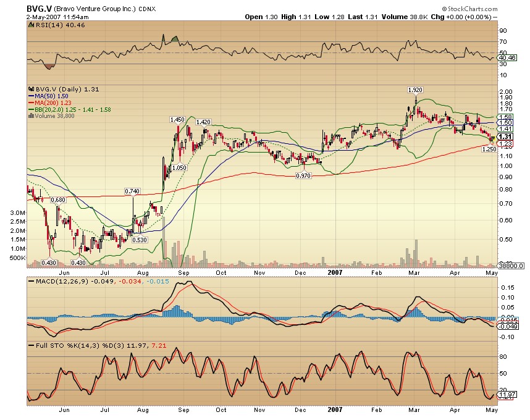Click the 0.530 price label
530x420 pixels.
(140, 240)
